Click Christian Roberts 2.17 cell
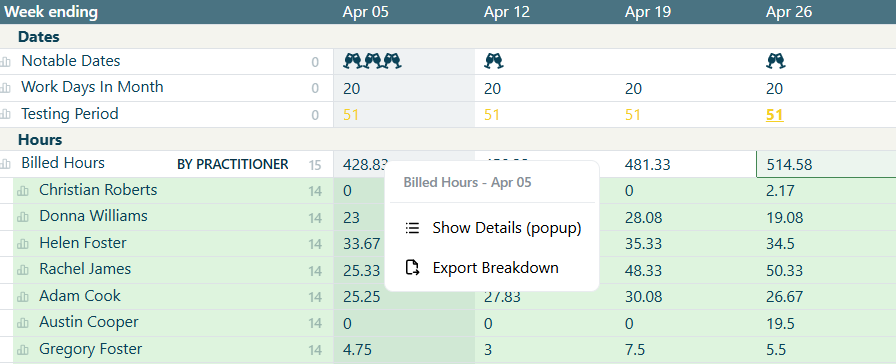 [x=780, y=191]
